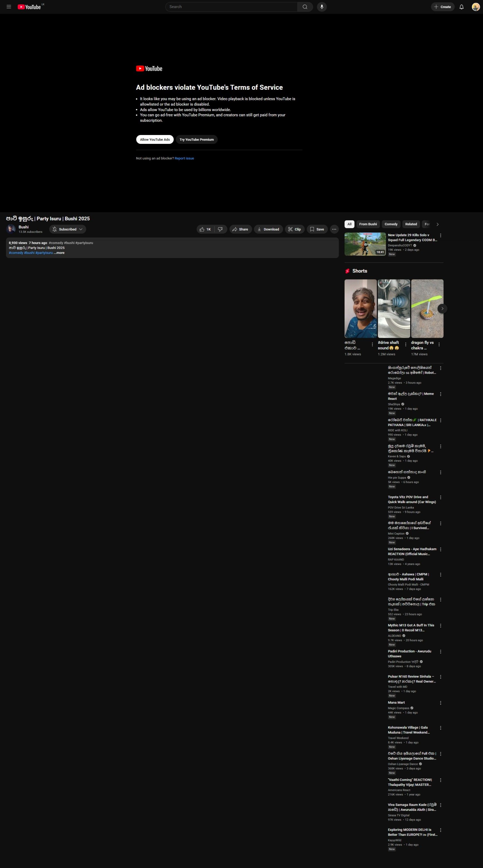Open subscription notification settings on Subscribed button
483x868 pixels.
pos(68,229)
